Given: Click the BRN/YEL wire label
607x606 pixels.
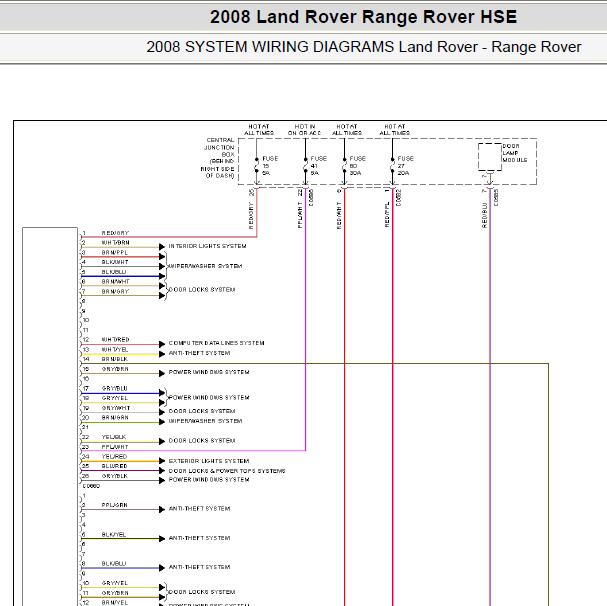Looking at the screenshot, I should point(115,603).
